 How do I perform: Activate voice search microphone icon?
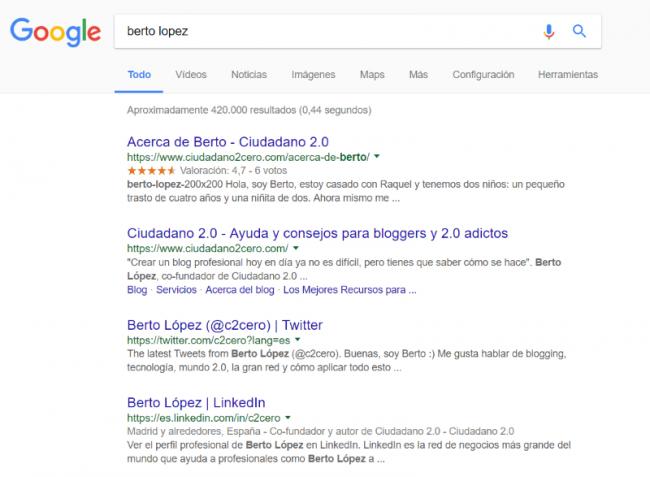(x=549, y=31)
